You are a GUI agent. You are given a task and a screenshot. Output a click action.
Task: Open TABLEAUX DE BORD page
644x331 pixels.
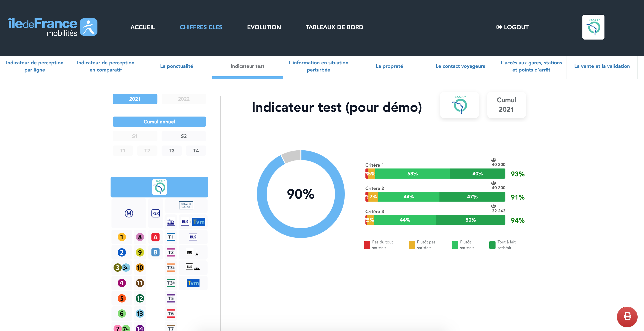(334, 27)
